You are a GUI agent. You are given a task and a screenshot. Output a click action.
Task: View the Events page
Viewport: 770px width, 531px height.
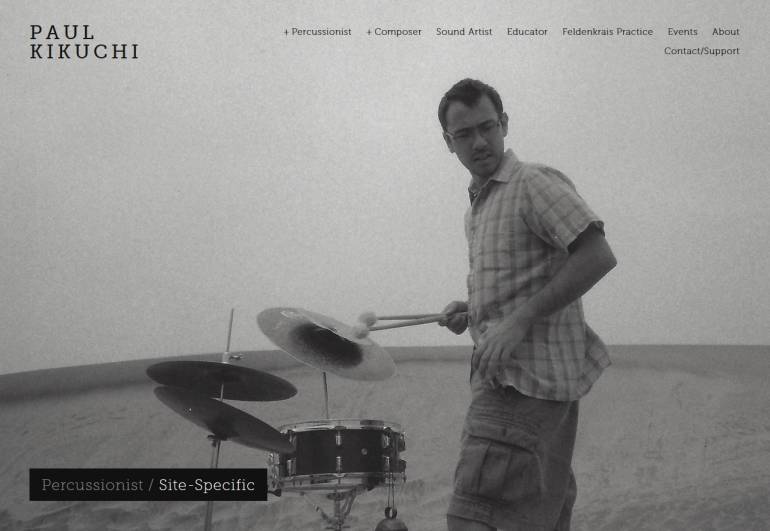coord(682,32)
